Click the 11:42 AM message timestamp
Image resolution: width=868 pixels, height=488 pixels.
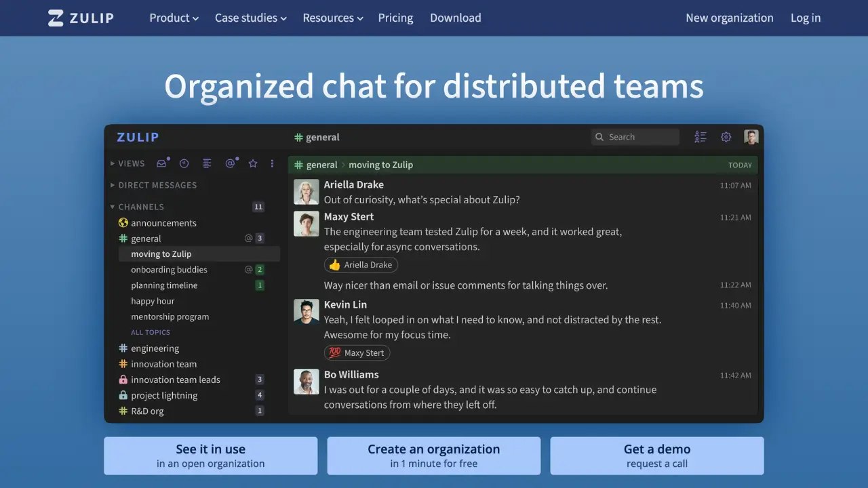[x=736, y=375]
